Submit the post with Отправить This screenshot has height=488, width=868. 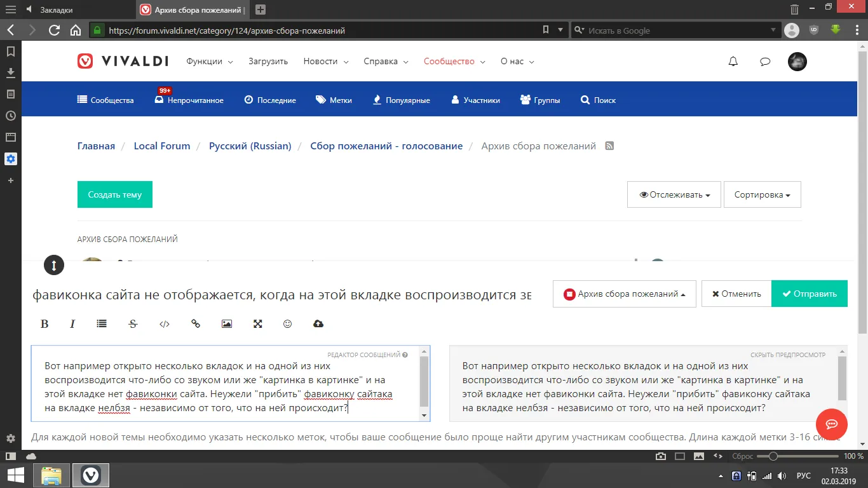tap(810, 294)
